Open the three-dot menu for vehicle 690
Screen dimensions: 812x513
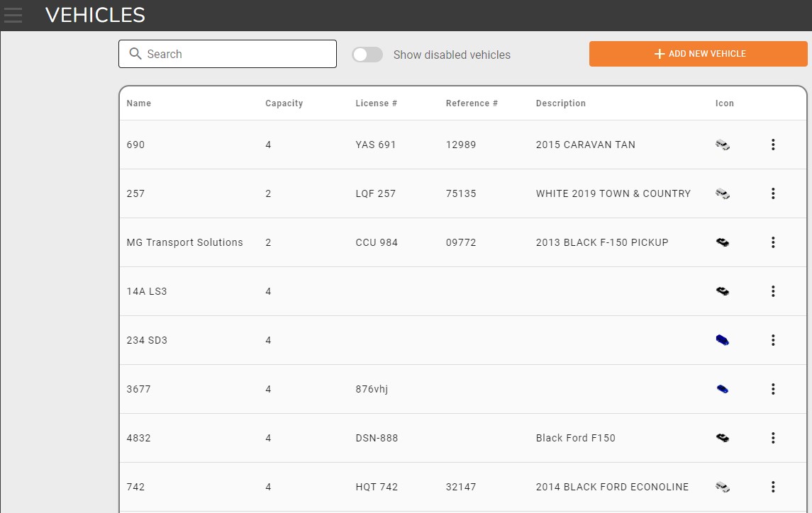click(x=773, y=145)
